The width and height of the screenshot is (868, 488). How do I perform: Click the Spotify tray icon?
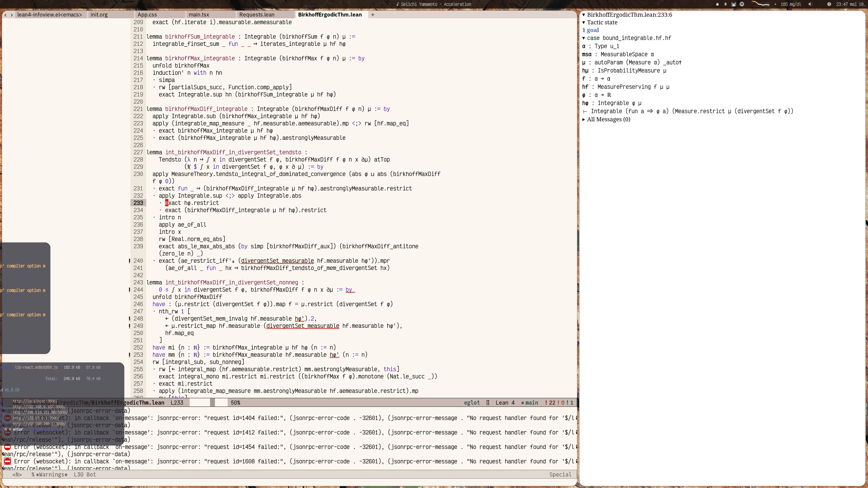(x=742, y=4)
